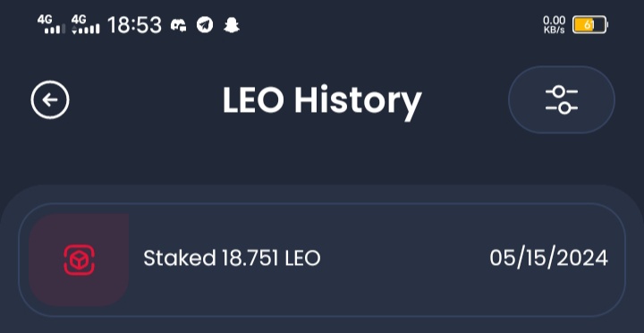The height and width of the screenshot is (333, 644).
Task: Tap the LEO History page title
Action: point(322,100)
